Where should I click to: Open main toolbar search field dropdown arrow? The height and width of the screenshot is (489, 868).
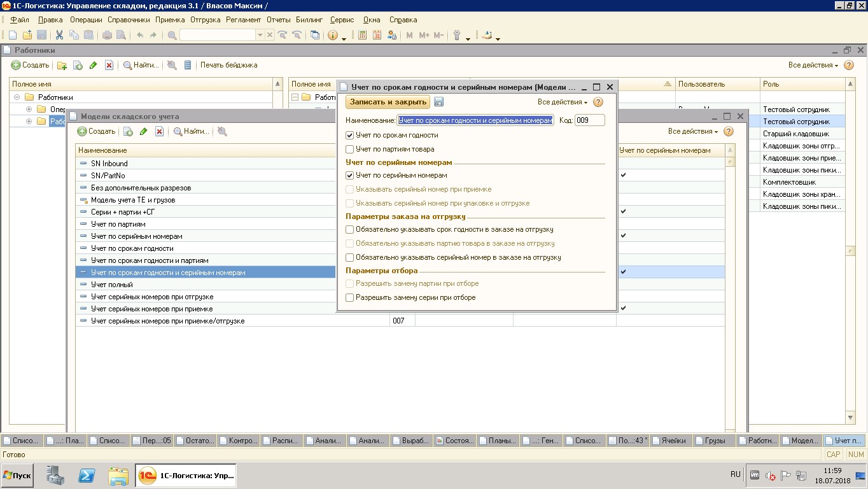[x=260, y=35]
